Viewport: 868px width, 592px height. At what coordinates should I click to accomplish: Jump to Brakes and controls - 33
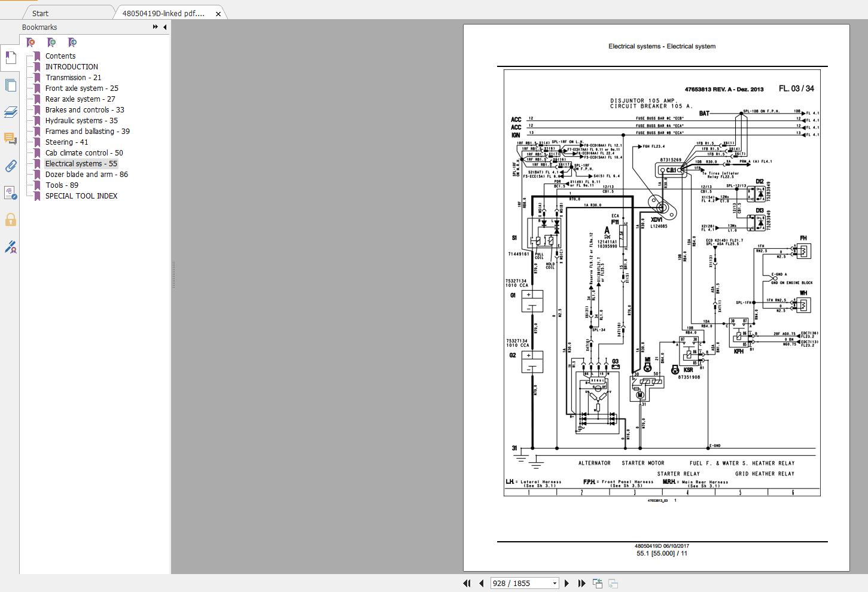(x=85, y=109)
